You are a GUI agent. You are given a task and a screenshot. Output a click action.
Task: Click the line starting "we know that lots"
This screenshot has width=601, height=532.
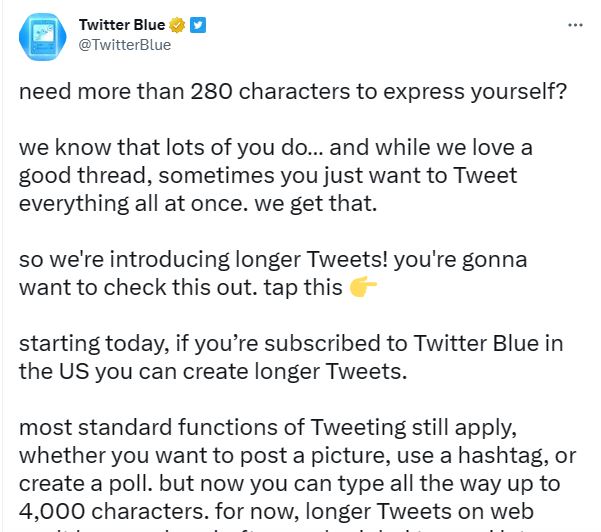(276, 148)
